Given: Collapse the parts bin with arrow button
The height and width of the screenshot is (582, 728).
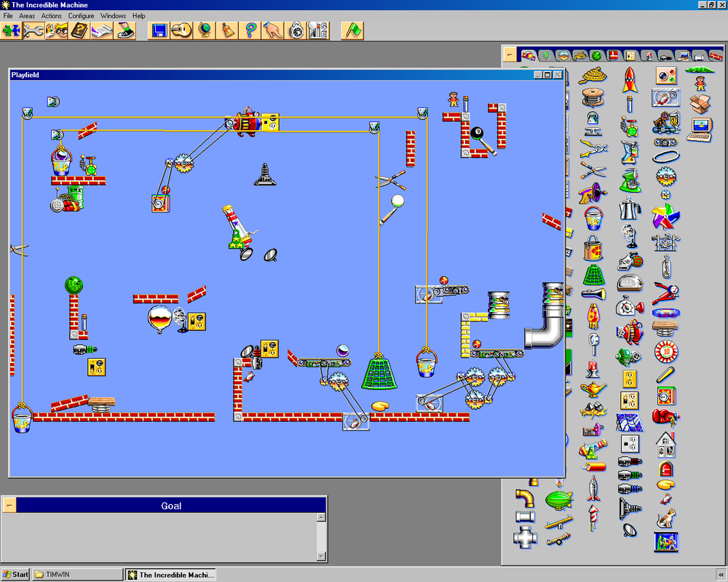Looking at the screenshot, I should click(x=510, y=55).
